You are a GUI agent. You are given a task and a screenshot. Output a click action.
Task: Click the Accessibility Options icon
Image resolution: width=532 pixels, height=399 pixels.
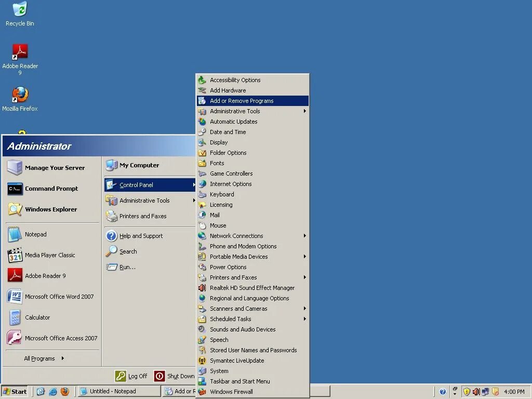pyautogui.click(x=202, y=80)
